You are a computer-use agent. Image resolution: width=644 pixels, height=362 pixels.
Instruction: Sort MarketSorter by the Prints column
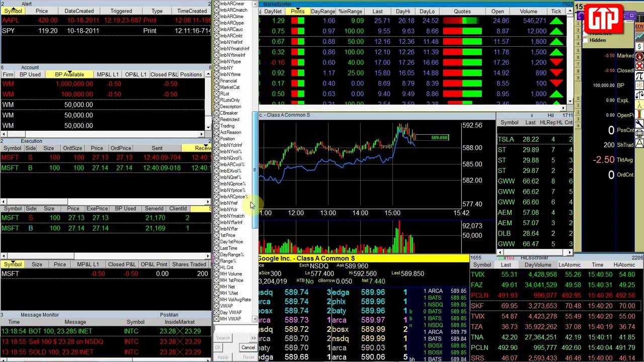(297, 11)
